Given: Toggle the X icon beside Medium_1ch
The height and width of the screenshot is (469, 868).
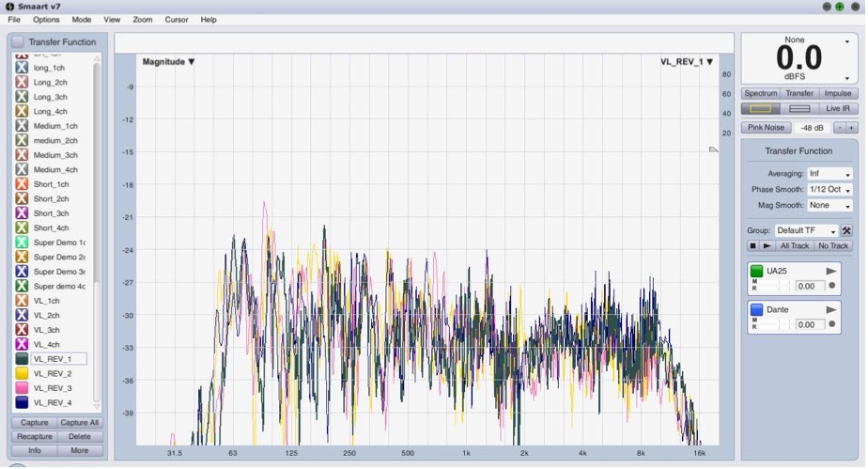Looking at the screenshot, I should click(22, 126).
